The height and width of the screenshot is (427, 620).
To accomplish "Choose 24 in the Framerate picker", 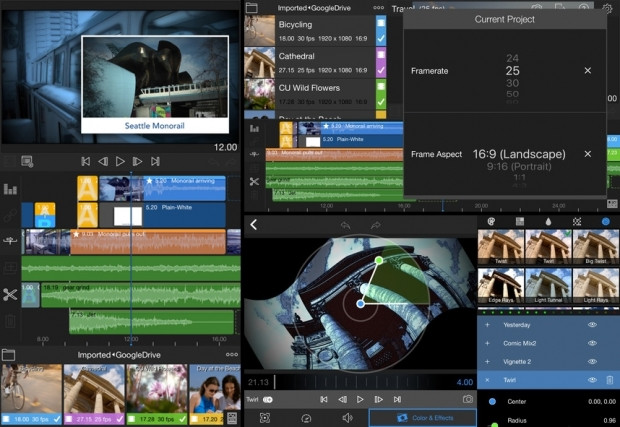I will (512, 58).
